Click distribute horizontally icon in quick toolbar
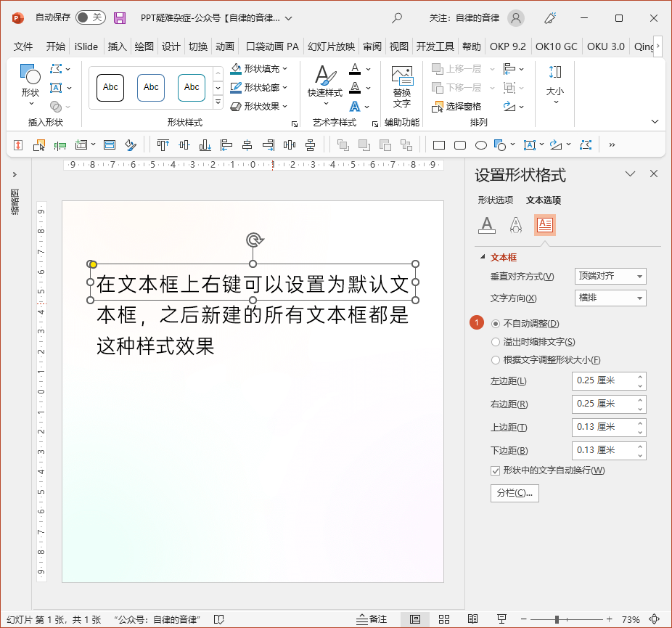Viewport: 672px width, 628px height. [290, 145]
